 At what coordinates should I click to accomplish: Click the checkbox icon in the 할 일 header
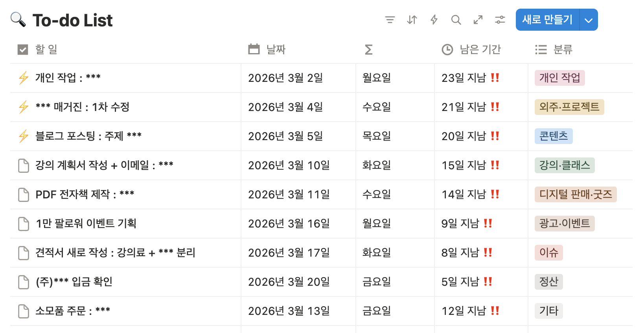22,49
